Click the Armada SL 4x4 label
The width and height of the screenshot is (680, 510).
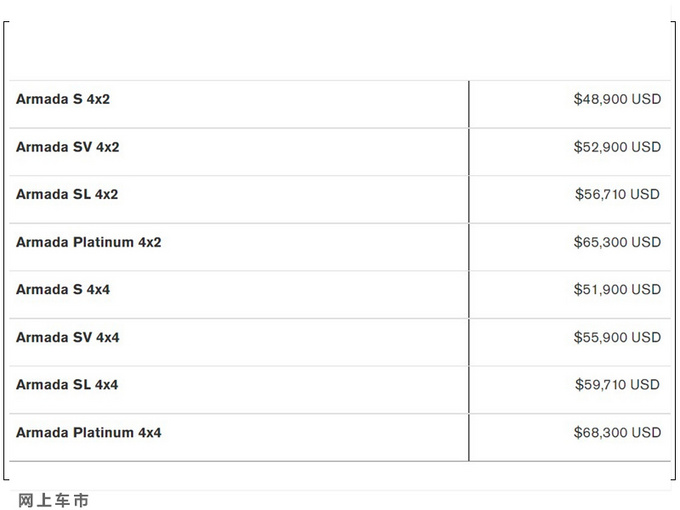[67, 385]
